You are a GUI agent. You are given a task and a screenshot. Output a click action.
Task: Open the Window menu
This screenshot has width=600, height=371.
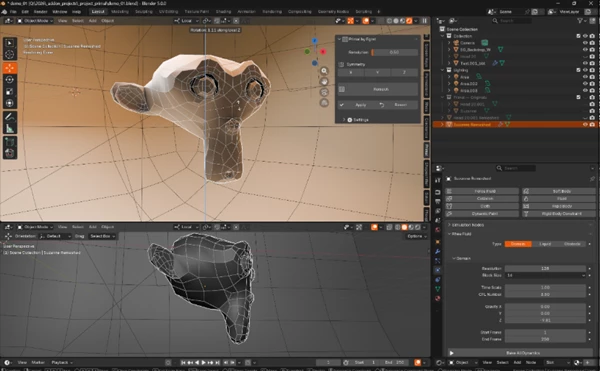(x=60, y=12)
